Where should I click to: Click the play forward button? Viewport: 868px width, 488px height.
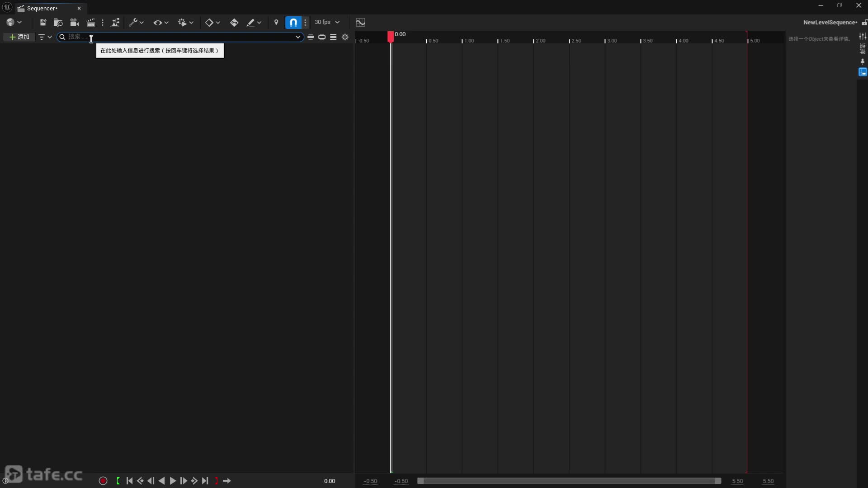(173, 481)
